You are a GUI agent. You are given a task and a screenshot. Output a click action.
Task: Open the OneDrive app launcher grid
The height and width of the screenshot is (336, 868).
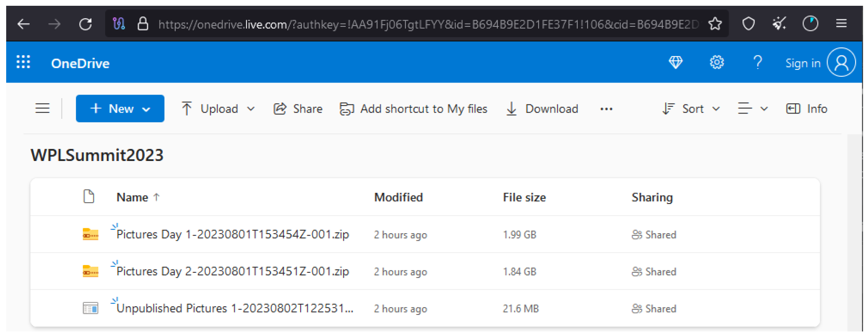point(23,62)
